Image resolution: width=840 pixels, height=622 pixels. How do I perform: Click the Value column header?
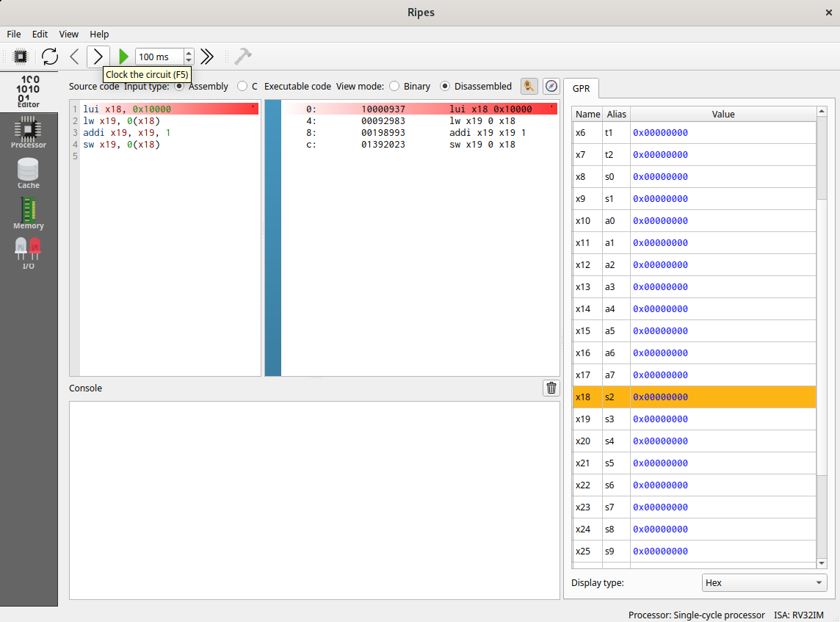pos(723,114)
